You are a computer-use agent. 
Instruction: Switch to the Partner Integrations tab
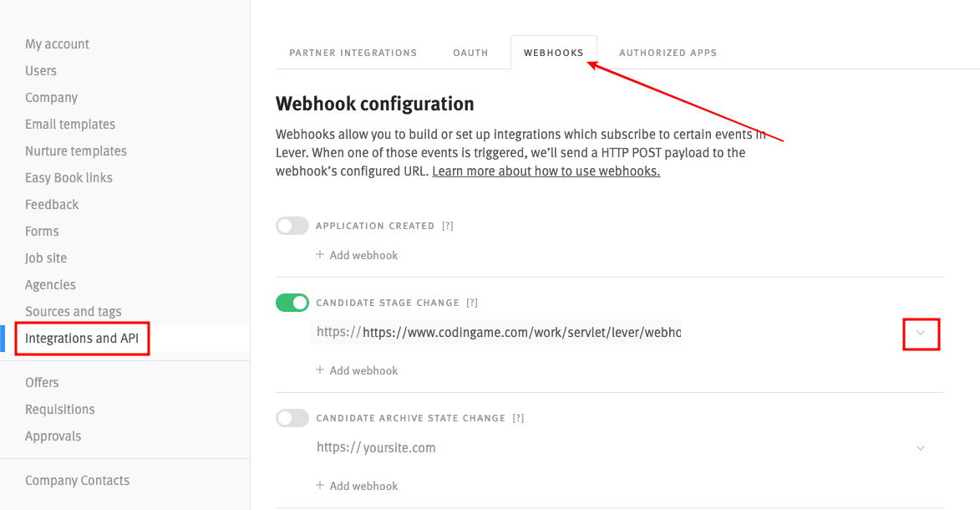click(353, 53)
